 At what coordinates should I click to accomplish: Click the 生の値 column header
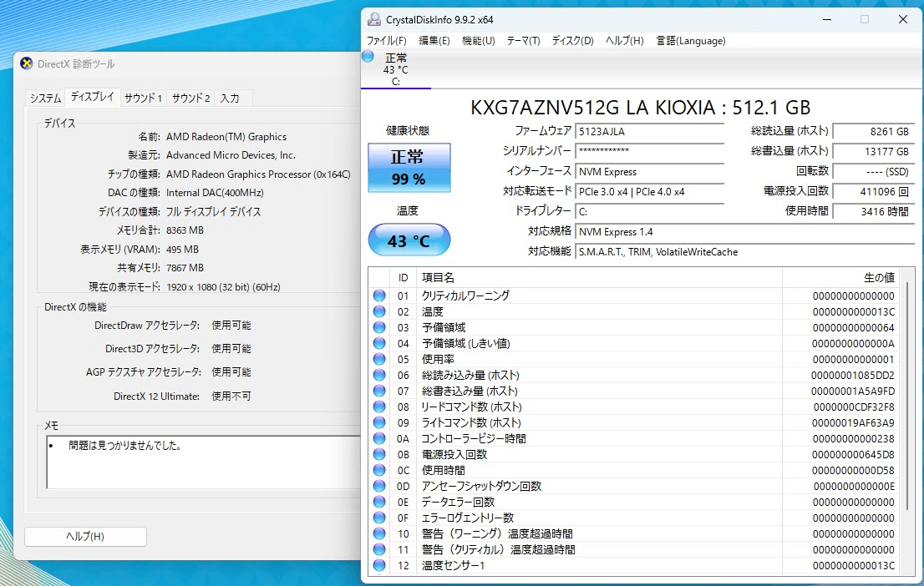pyautogui.click(x=840, y=277)
